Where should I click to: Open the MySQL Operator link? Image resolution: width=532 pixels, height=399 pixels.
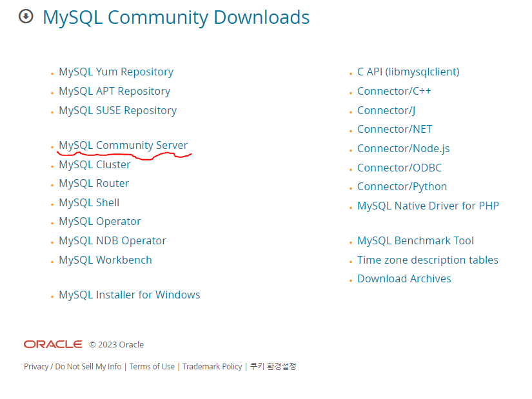100,222
